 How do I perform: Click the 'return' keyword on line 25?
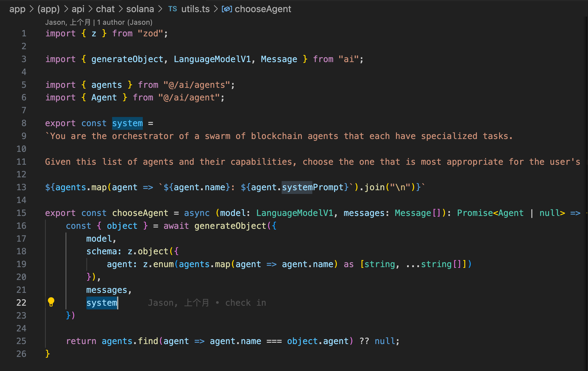click(x=81, y=341)
